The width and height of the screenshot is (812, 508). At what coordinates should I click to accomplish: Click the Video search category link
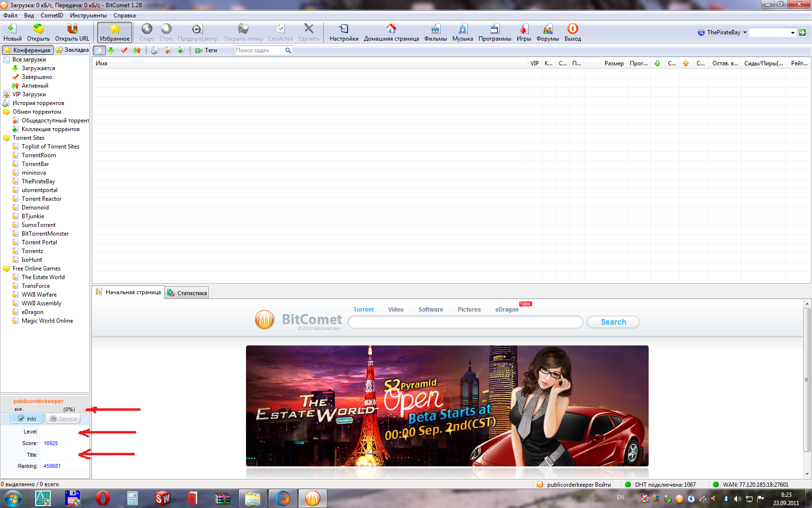click(x=396, y=310)
